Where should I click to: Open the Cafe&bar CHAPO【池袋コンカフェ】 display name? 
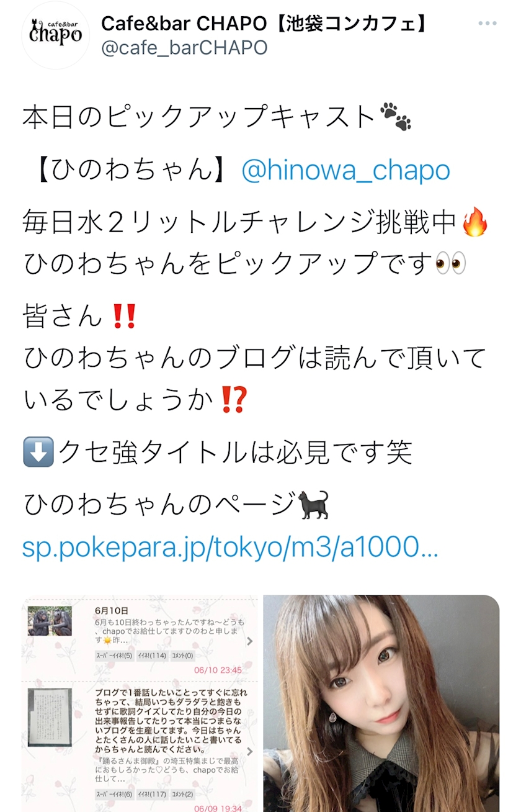[265, 22]
